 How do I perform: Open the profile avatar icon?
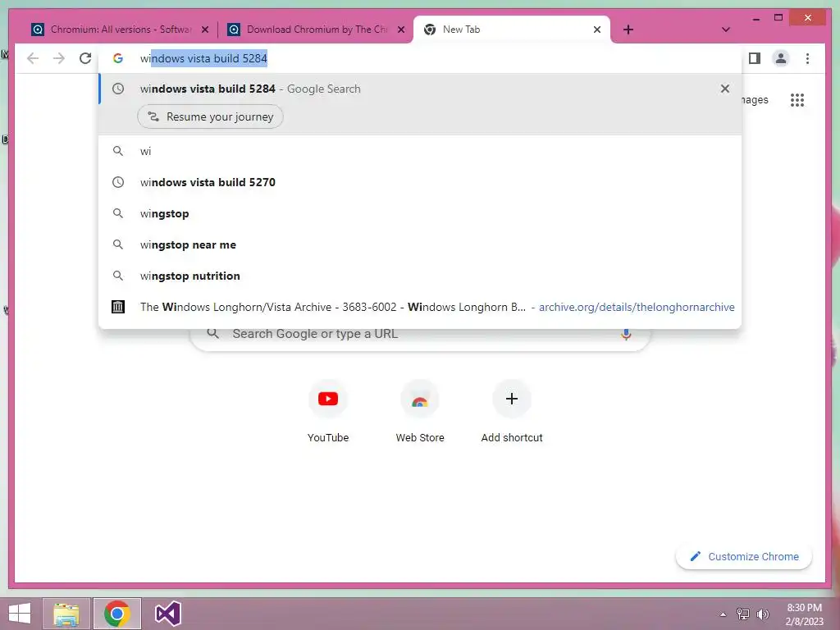coord(781,58)
